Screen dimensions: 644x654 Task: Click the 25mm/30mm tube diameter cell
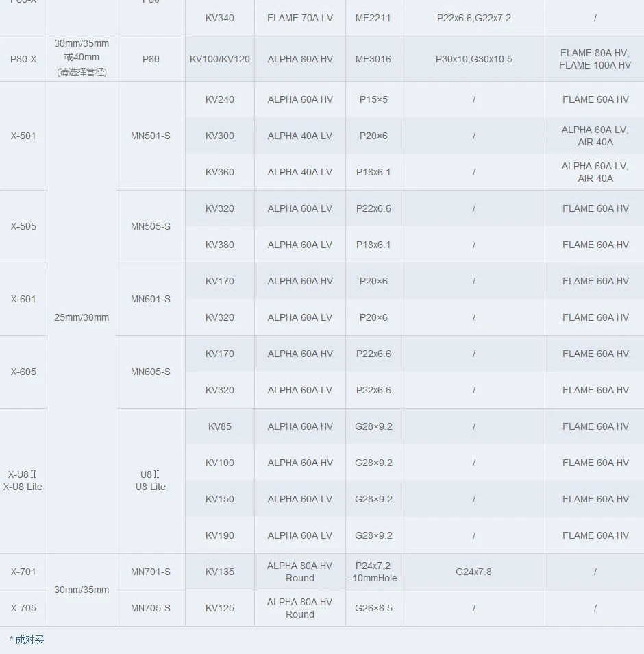(82, 317)
